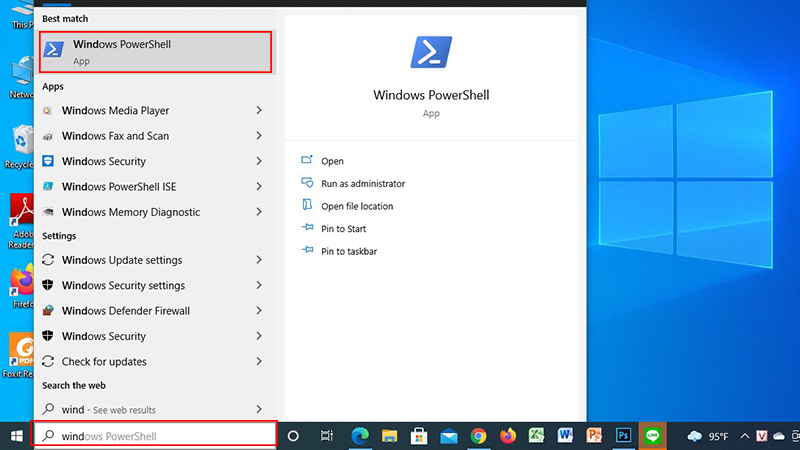
Task: Expand Windows Security app options arrow
Action: tap(259, 161)
